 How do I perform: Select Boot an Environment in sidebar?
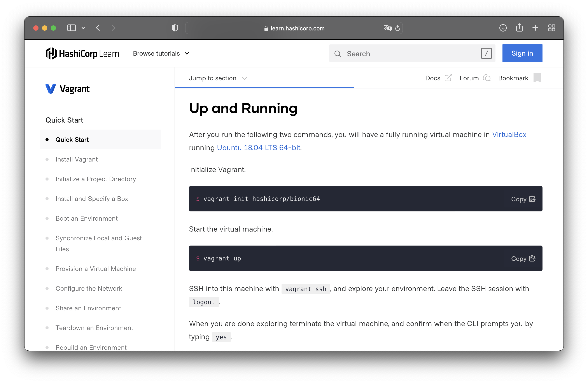tap(86, 218)
